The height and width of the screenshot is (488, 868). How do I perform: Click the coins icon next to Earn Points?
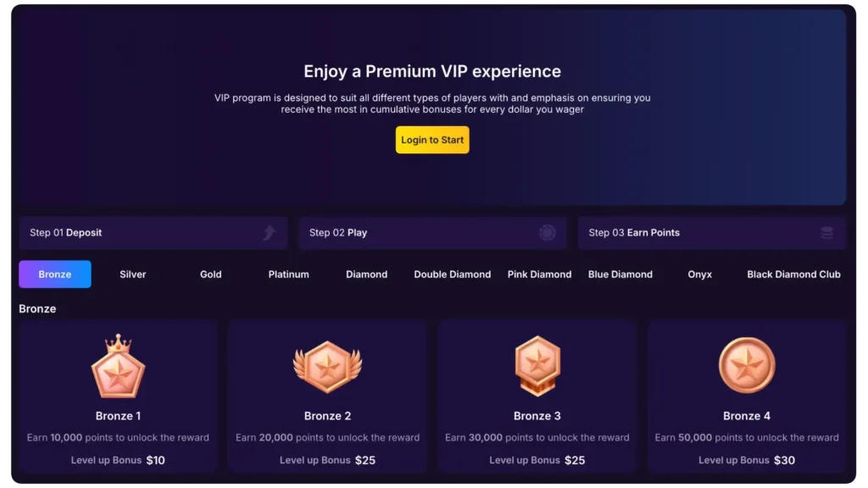coord(826,232)
